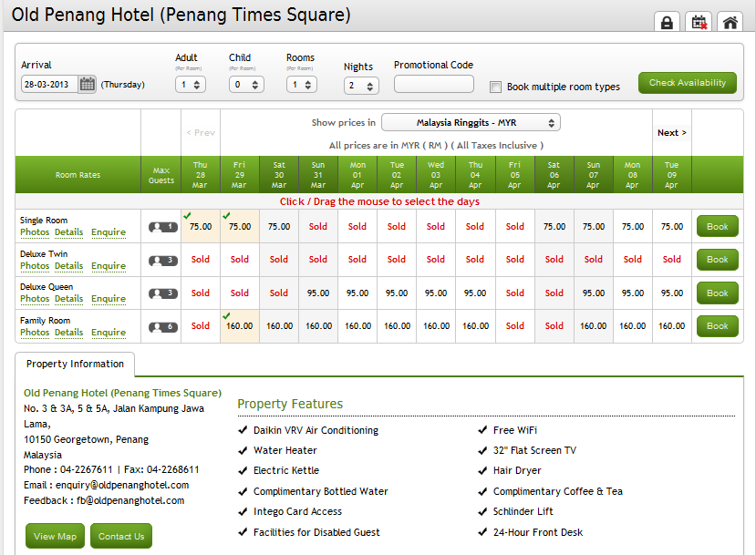This screenshot has width=756, height=555.
Task: Book the Deluxe Twin room
Action: click(x=717, y=260)
